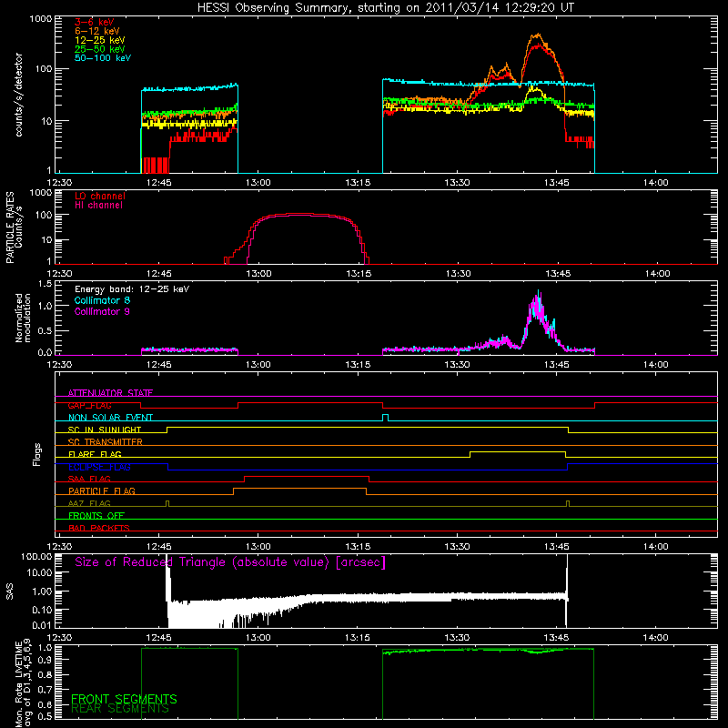Select the HI channel legend label

pyautogui.click(x=98, y=206)
